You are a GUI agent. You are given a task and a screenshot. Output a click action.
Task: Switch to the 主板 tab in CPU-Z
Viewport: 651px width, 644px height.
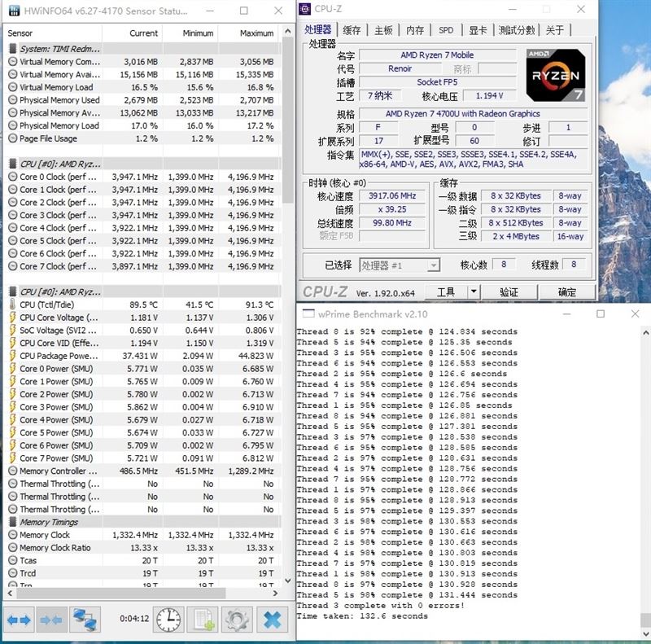[x=383, y=30]
